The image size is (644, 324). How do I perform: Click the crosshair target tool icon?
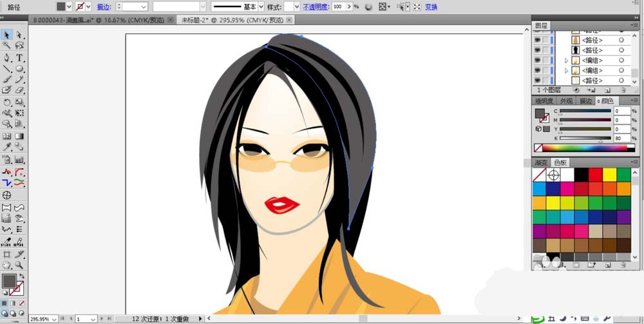(x=7, y=195)
